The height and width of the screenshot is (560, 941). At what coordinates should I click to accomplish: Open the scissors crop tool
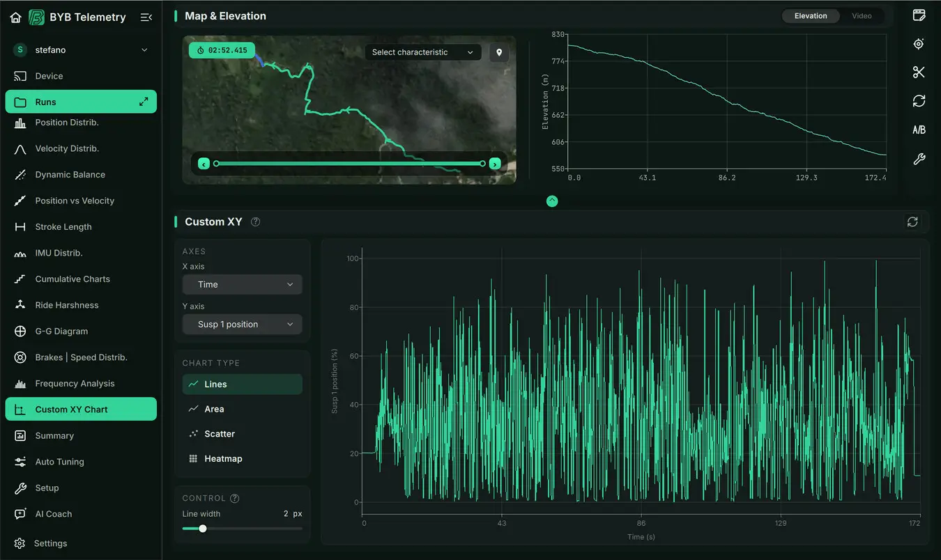pyautogui.click(x=919, y=72)
